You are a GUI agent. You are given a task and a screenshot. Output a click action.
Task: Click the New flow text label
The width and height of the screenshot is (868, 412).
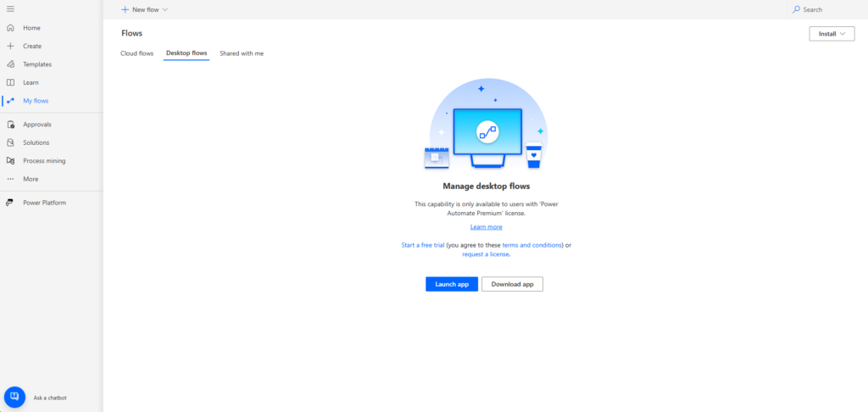pos(145,9)
